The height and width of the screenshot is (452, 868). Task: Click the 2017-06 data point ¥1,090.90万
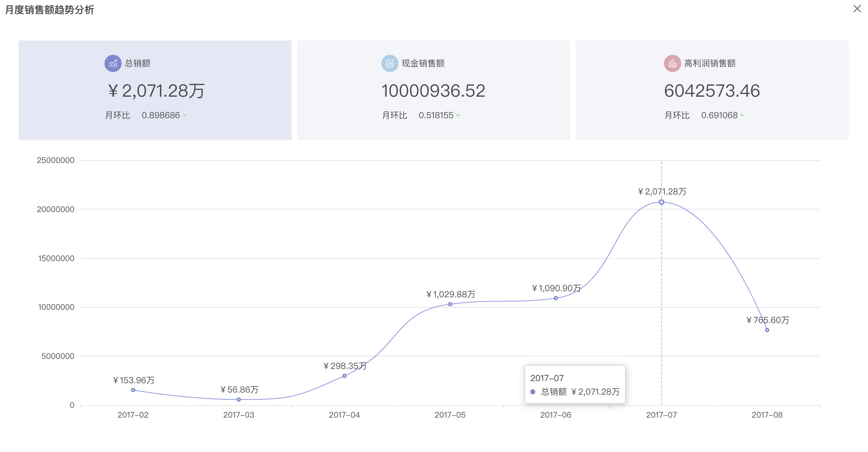[556, 298]
